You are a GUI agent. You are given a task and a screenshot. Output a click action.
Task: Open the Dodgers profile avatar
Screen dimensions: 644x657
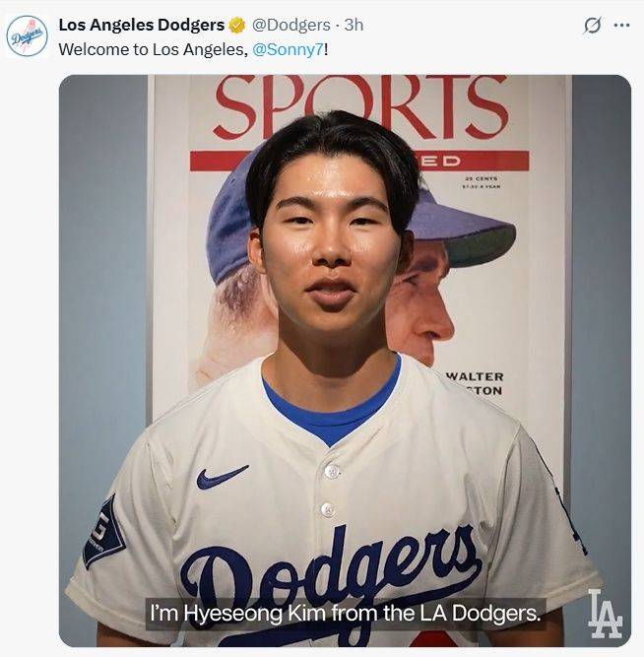tap(28, 36)
